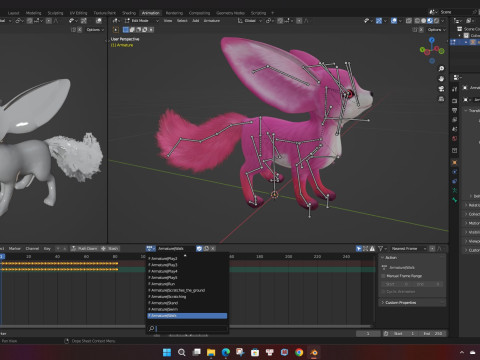Open the red World properties tab icon

pos(455,138)
